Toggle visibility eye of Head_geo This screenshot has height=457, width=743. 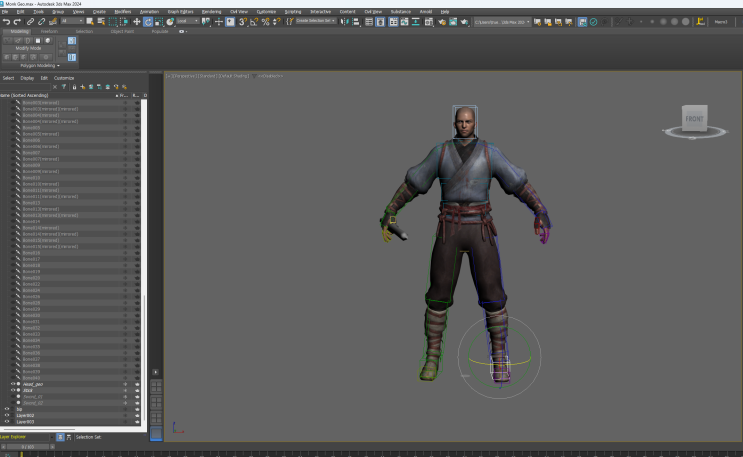[13, 384]
